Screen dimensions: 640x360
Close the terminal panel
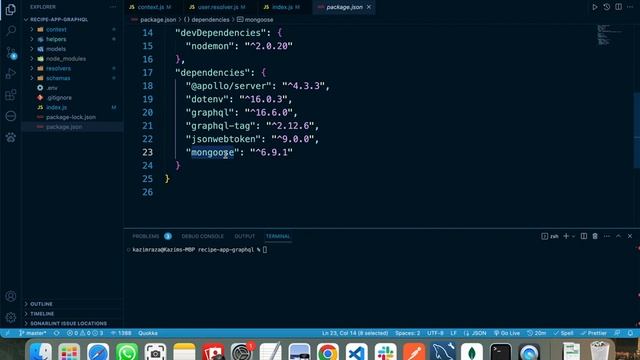tap(630, 236)
